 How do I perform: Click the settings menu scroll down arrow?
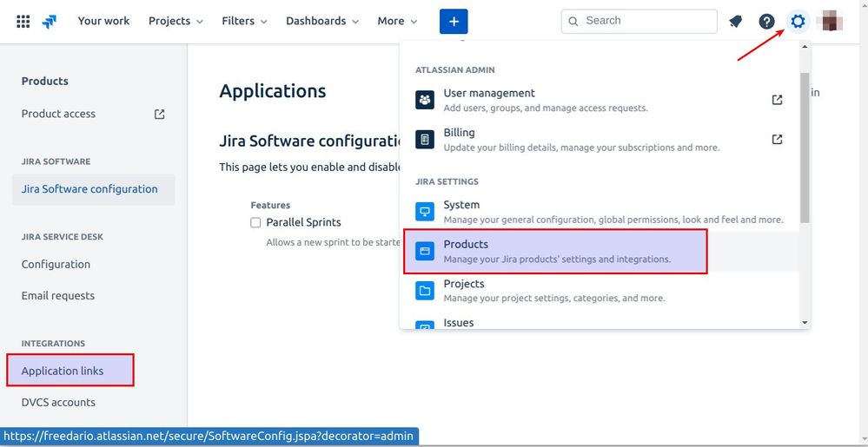[x=805, y=323]
